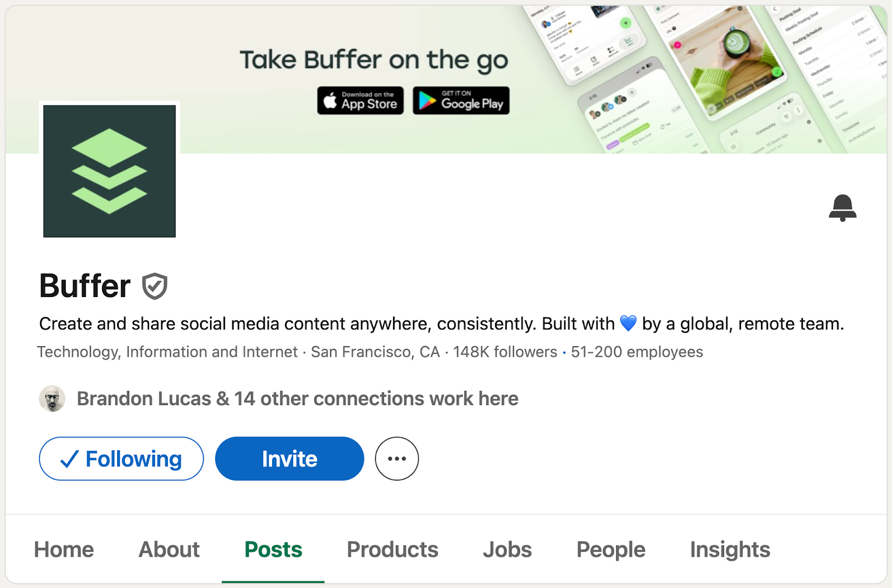This screenshot has height=588, width=892.
Task: Open the more options ellipsis menu
Action: pyautogui.click(x=396, y=459)
